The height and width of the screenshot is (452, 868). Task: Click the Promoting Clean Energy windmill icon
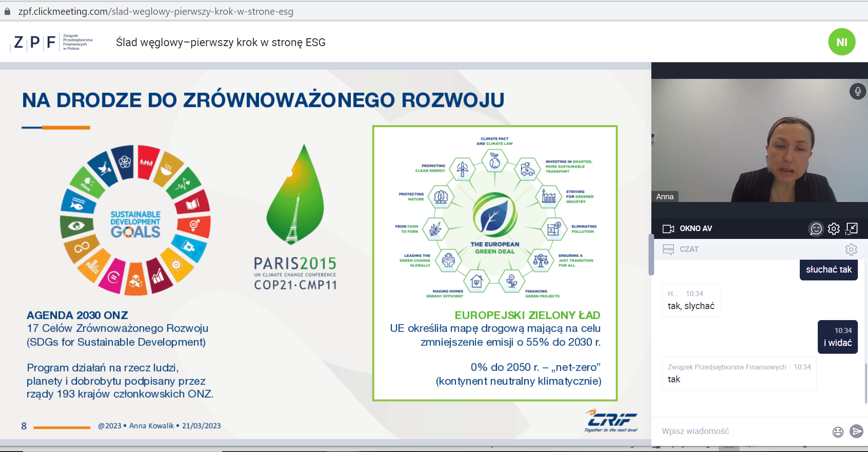pos(462,169)
